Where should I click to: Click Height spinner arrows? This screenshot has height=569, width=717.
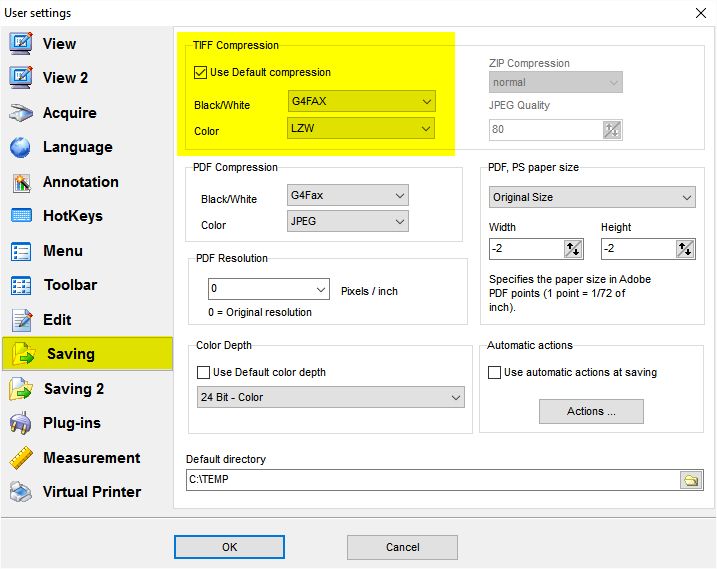[x=685, y=249]
